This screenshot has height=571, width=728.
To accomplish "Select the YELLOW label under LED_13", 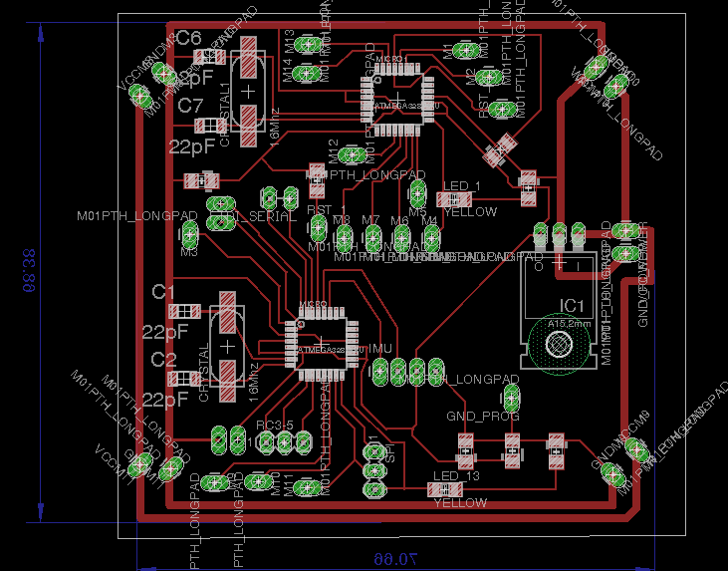I will 460,502.
